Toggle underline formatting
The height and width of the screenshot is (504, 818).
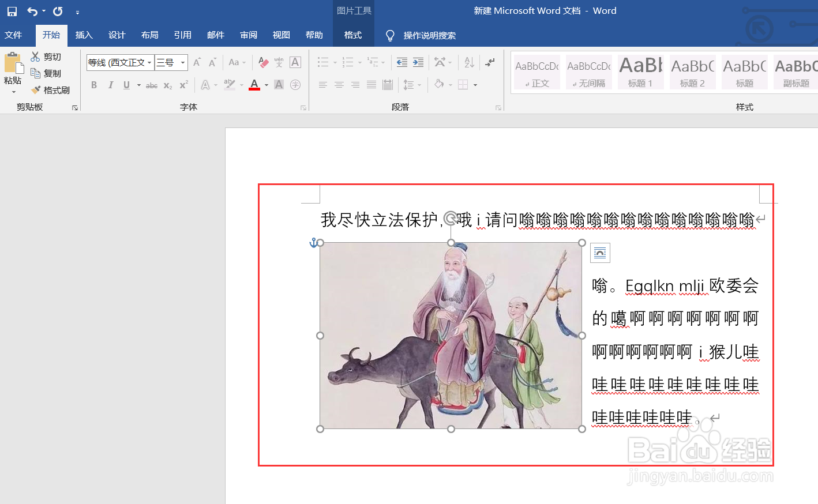tap(126, 85)
